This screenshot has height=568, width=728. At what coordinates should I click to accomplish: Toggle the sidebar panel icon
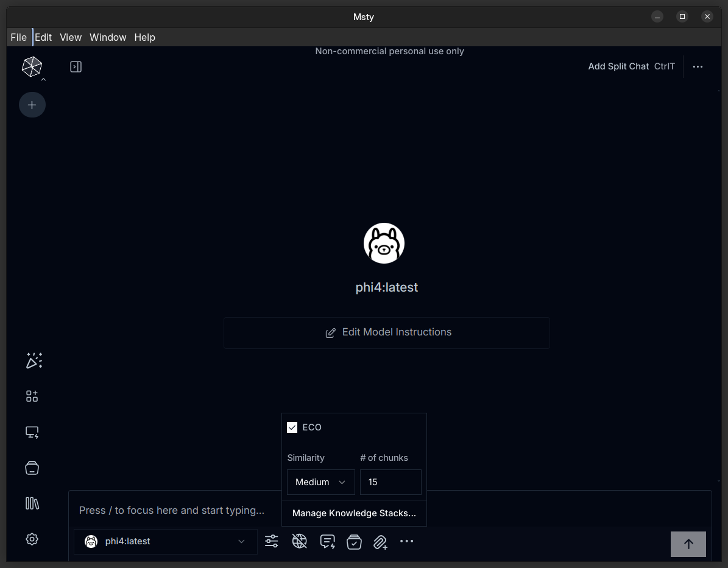[76, 67]
